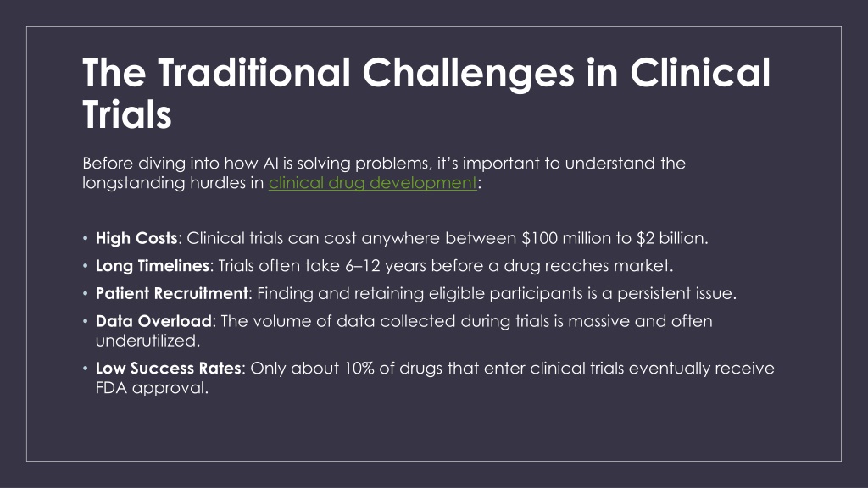Screen dimensions: 868x488
Task: Select the bold Long Timelines label
Action: click(153, 265)
